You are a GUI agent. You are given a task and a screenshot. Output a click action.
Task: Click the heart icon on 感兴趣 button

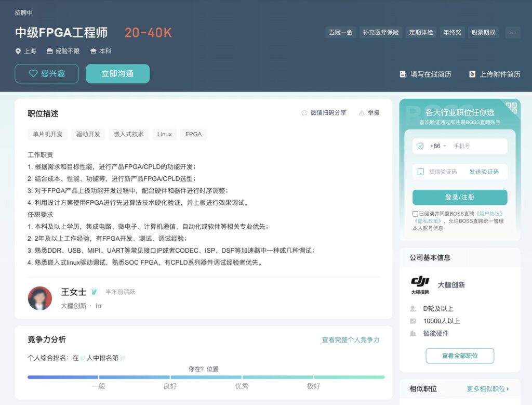click(33, 74)
